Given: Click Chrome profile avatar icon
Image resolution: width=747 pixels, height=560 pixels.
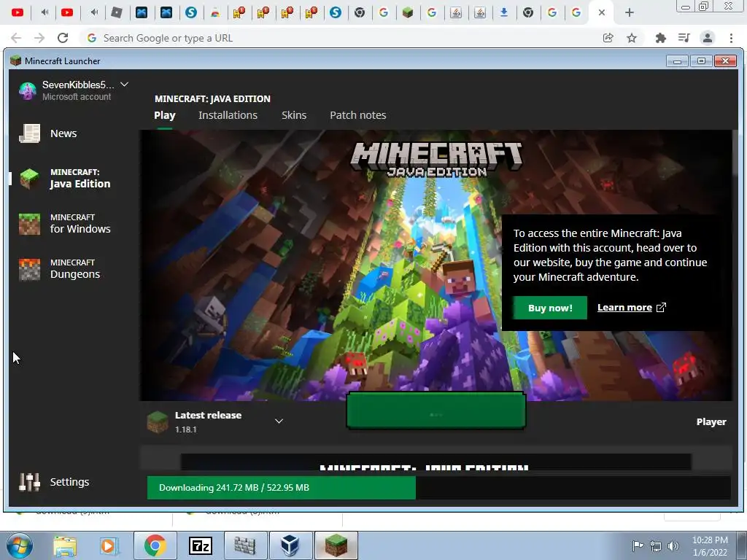Looking at the screenshot, I should 708,38.
